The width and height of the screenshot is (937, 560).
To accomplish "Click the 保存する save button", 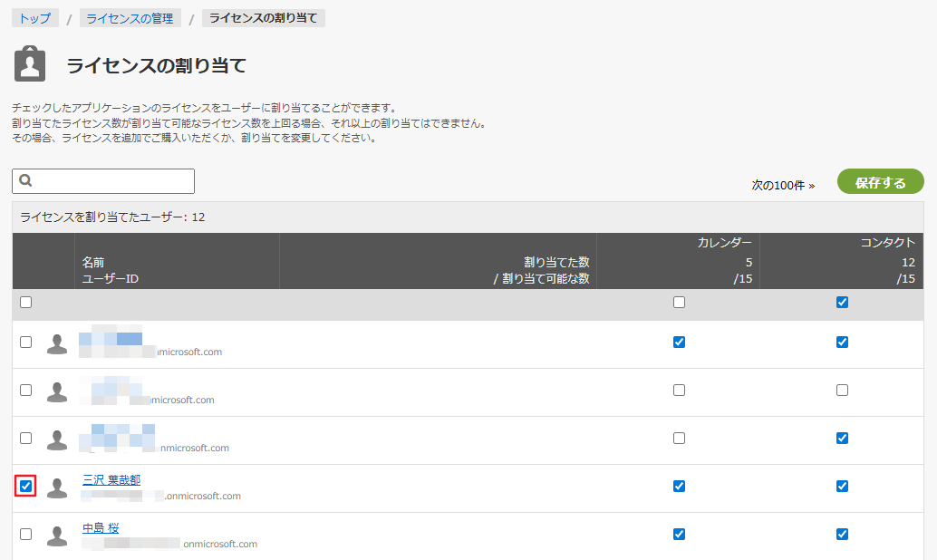I will tap(880, 182).
